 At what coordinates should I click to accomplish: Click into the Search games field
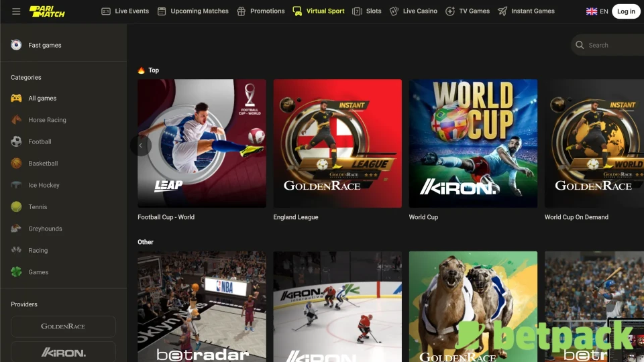[x=610, y=45]
